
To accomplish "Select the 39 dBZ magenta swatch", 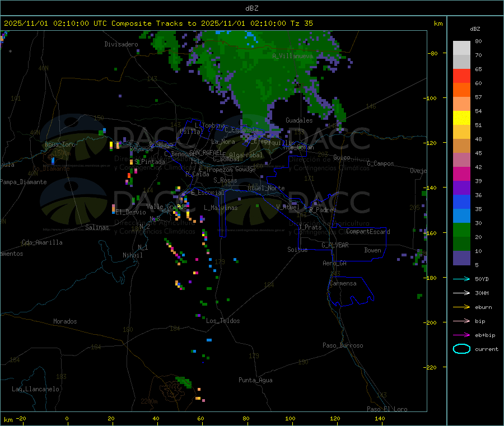I will pos(461,174).
